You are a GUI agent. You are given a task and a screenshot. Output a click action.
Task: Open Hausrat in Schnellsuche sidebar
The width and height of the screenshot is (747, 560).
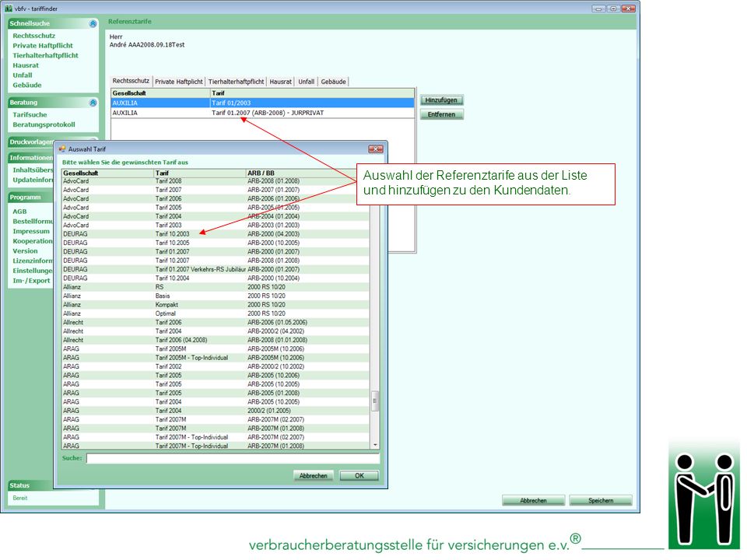[26, 65]
